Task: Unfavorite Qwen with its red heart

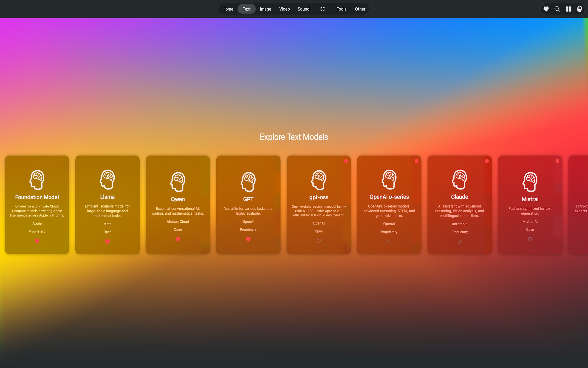Action: click(178, 239)
